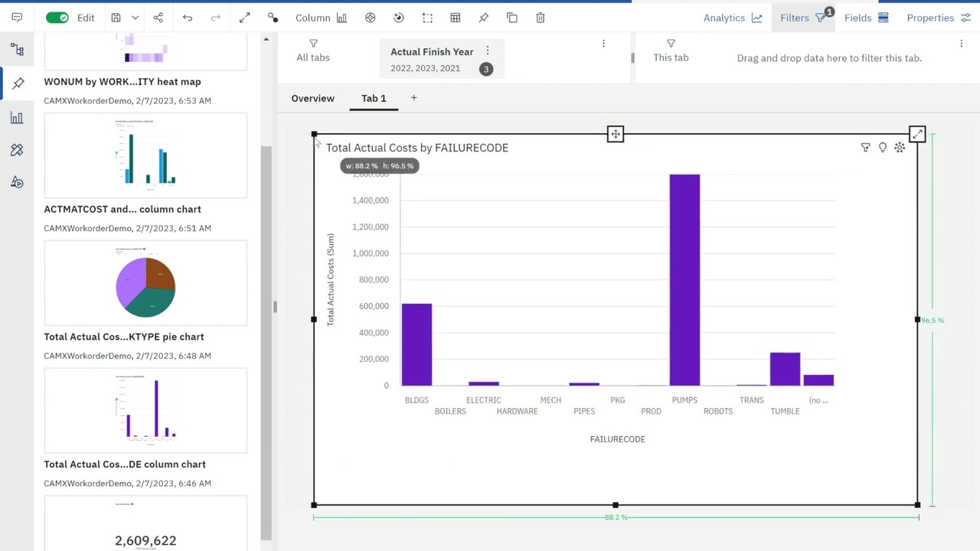Open the Properties panel
980x551 pixels.
click(939, 18)
